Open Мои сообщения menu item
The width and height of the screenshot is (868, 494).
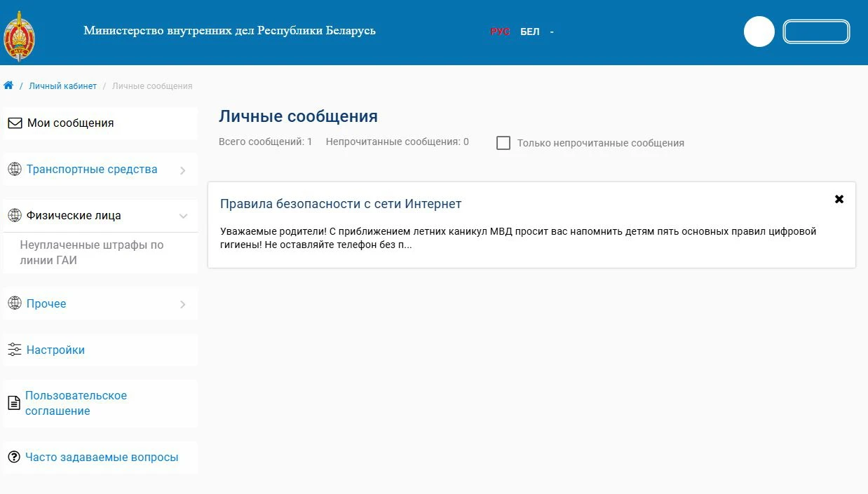[100, 123]
